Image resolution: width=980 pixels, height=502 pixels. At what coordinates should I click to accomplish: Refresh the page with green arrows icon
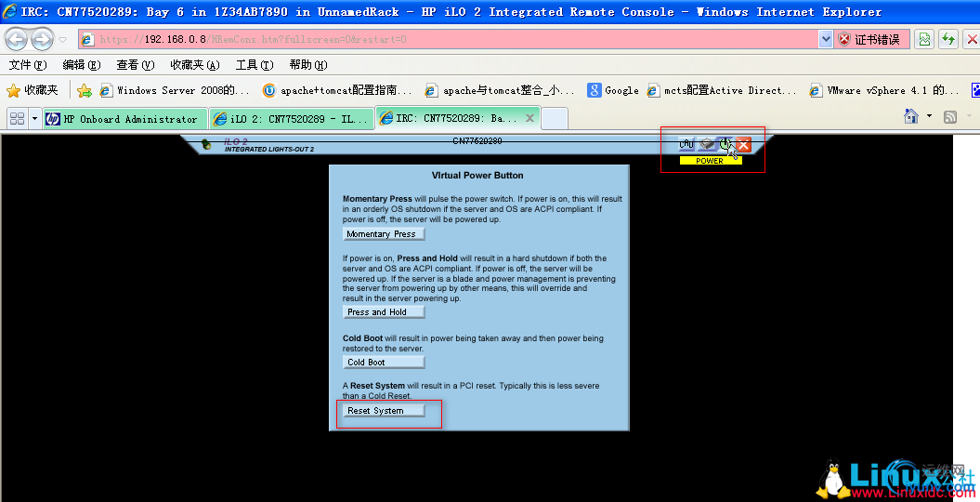click(x=948, y=39)
